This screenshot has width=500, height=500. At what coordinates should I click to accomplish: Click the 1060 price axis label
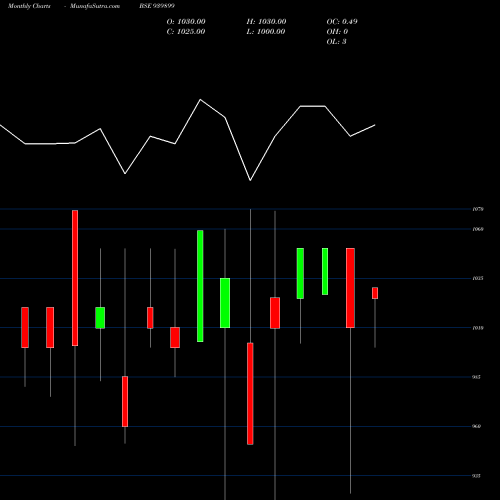pyautogui.click(x=478, y=229)
